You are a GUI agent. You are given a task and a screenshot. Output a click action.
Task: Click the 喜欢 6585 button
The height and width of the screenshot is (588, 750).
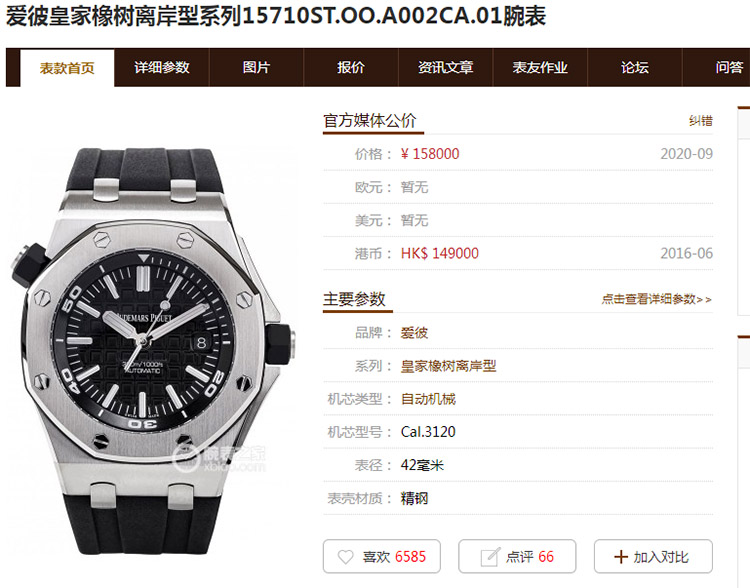point(382,556)
